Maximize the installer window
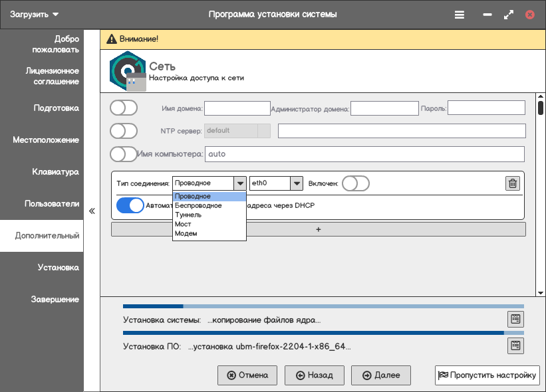 [x=509, y=14]
